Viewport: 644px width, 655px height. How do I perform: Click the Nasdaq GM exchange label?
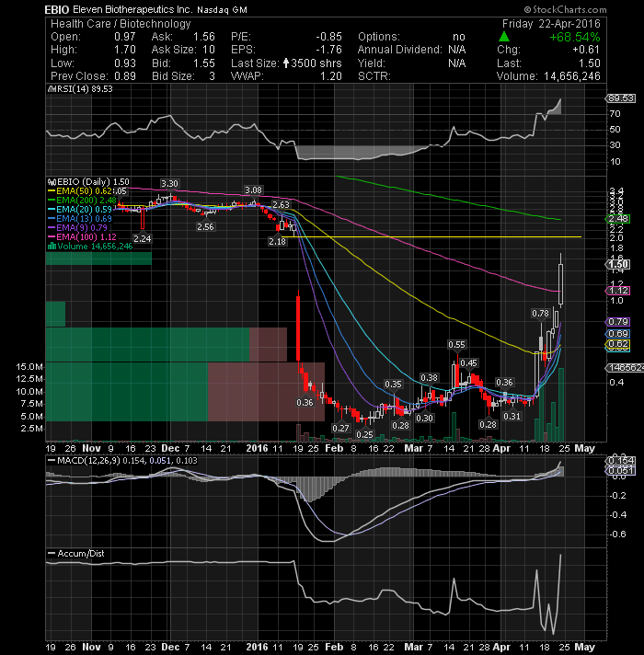point(222,10)
